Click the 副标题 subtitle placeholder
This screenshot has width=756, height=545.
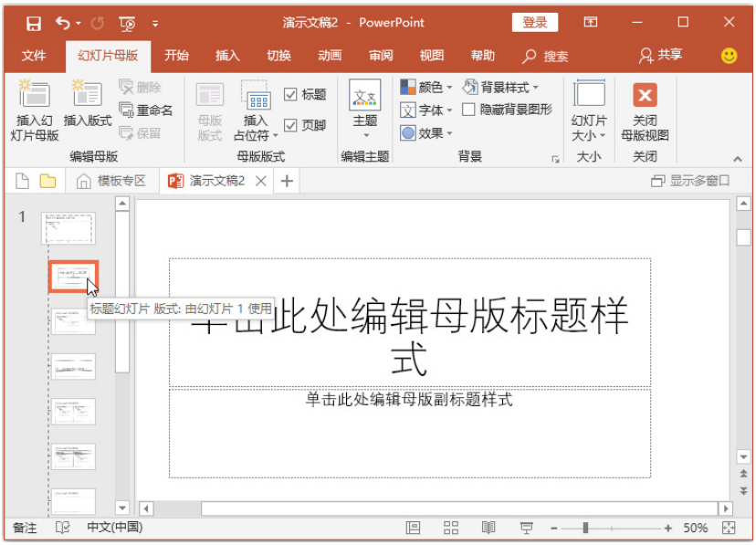tap(409, 433)
